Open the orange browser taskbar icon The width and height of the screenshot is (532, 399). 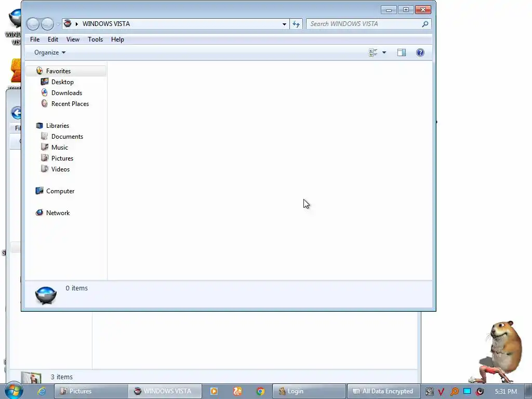(x=237, y=391)
